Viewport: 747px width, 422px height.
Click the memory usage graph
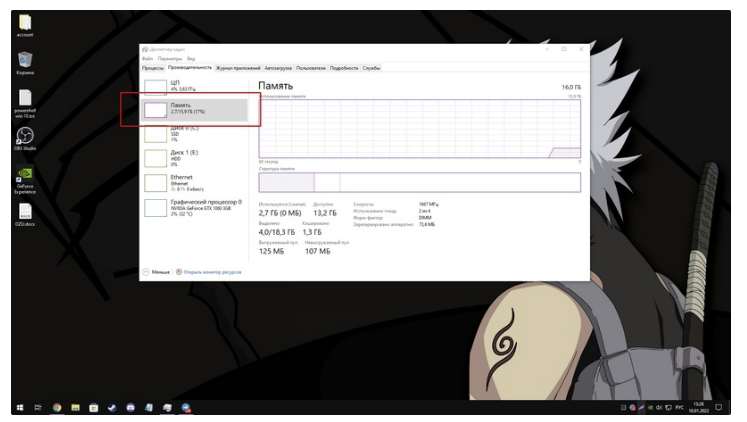420,129
